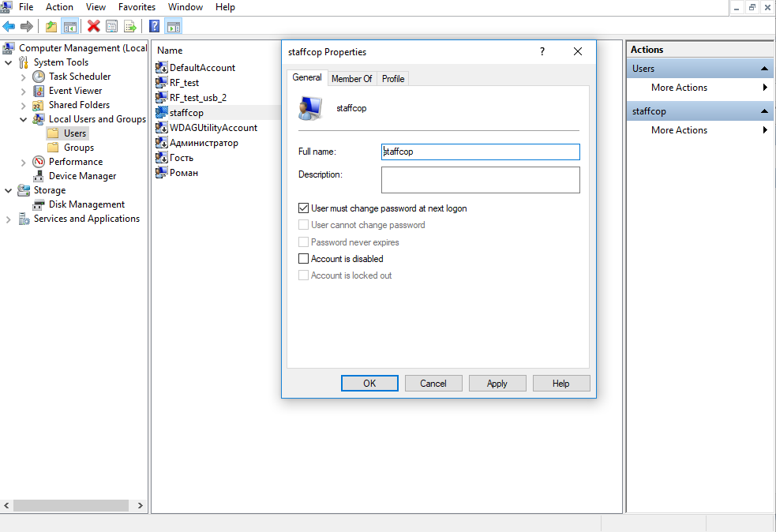Viewport: 776px width, 532px height.
Task: Expand the Services and Applications node
Action: click(x=8, y=219)
